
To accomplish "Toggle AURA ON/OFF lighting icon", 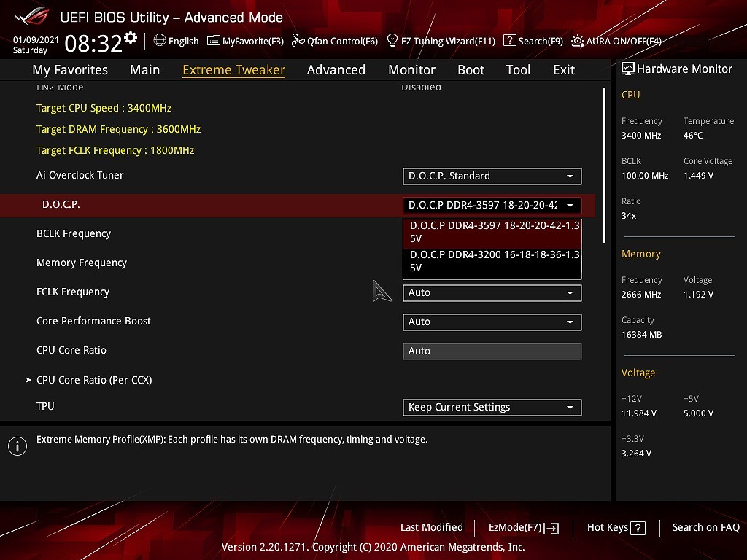I will pyautogui.click(x=578, y=41).
